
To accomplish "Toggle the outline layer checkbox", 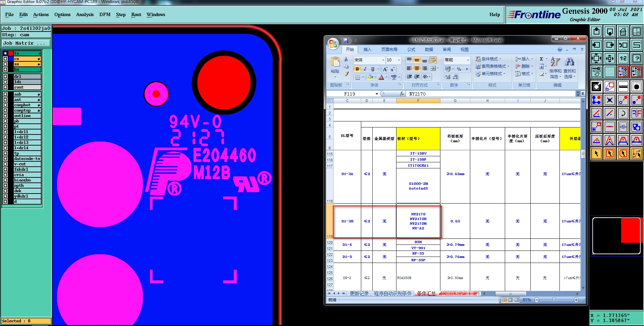I will tap(5, 116).
